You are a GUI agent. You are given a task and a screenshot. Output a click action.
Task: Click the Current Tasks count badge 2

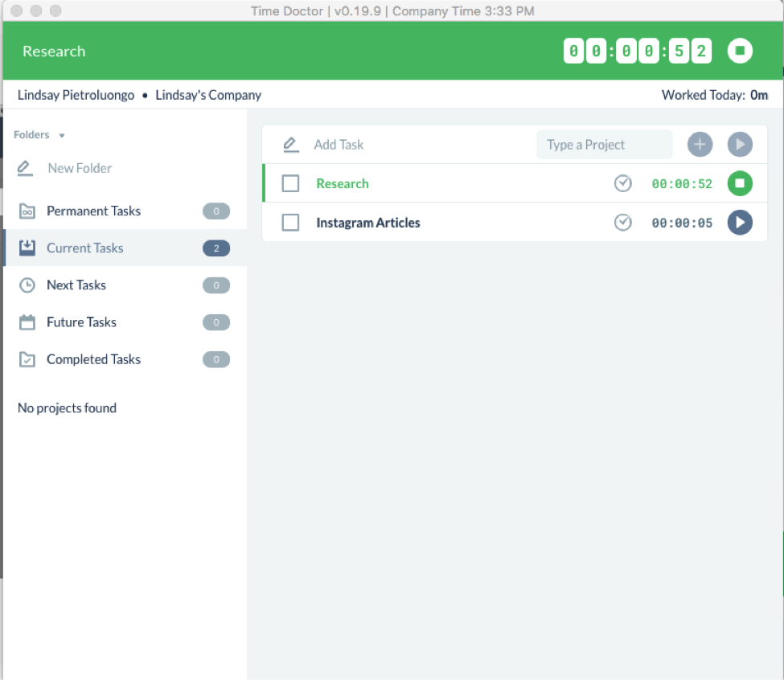pyautogui.click(x=216, y=248)
